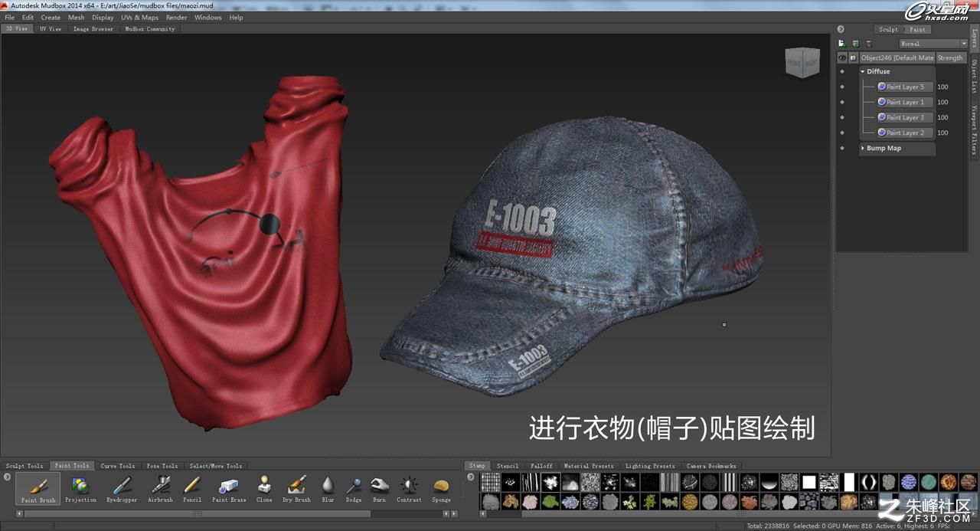Collapse the Diffuse channel group

pos(863,71)
